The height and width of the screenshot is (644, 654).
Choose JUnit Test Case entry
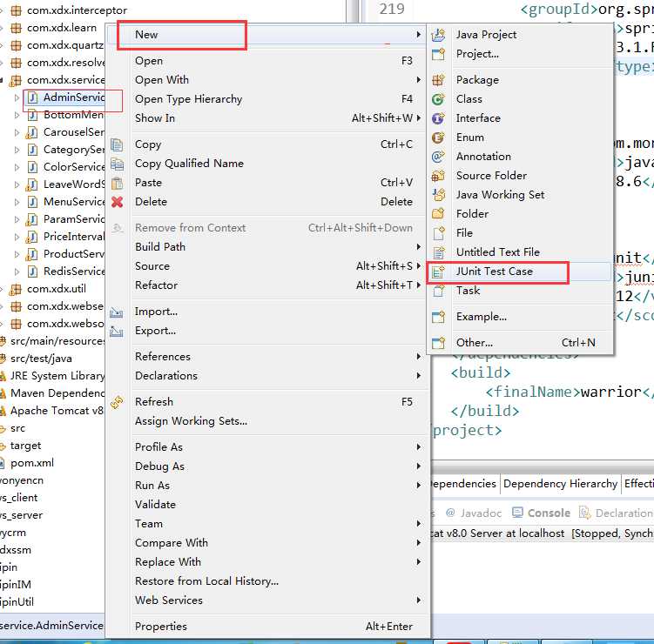coord(520,272)
